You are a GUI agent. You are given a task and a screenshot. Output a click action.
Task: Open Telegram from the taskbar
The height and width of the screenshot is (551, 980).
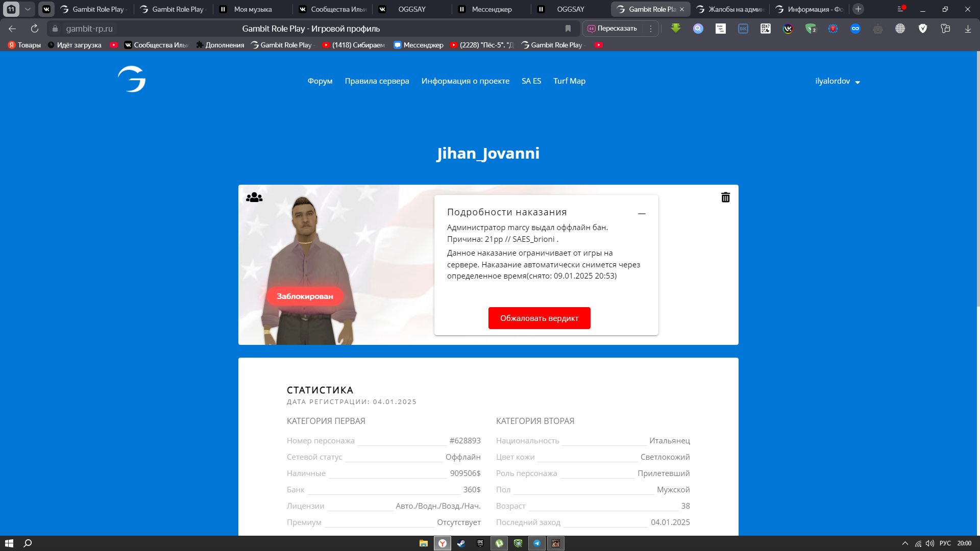(x=537, y=543)
